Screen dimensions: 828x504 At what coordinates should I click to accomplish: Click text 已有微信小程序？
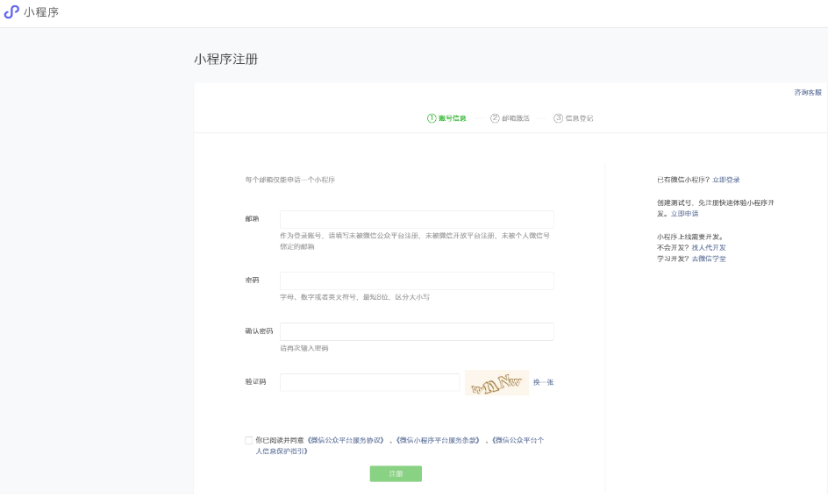click(683, 180)
